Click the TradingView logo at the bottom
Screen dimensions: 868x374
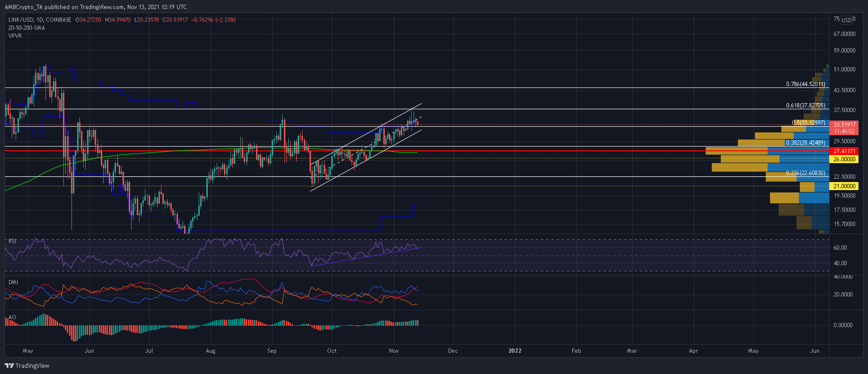coord(27,365)
